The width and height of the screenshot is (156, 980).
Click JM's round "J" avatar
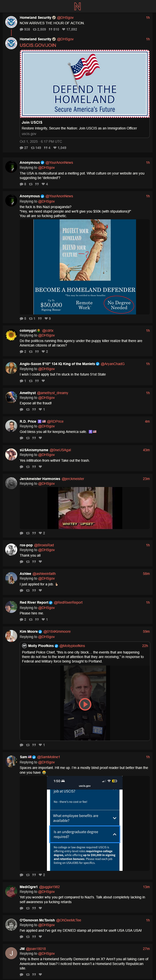pyautogui.click(x=11, y=953)
